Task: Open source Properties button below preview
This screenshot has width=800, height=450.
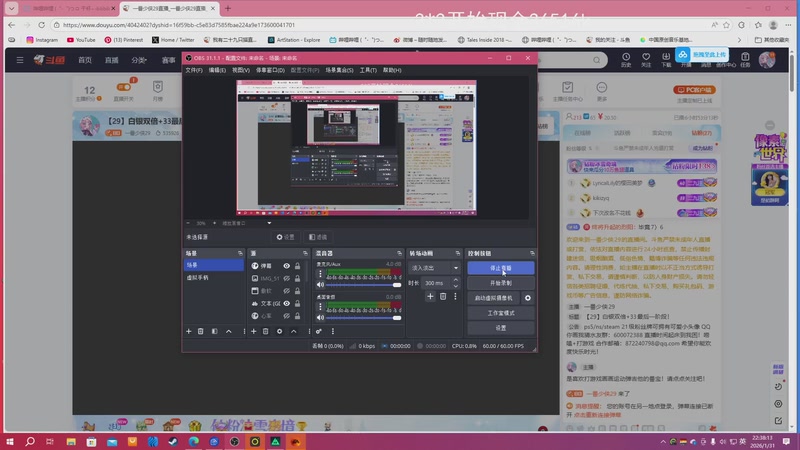Action: point(286,237)
